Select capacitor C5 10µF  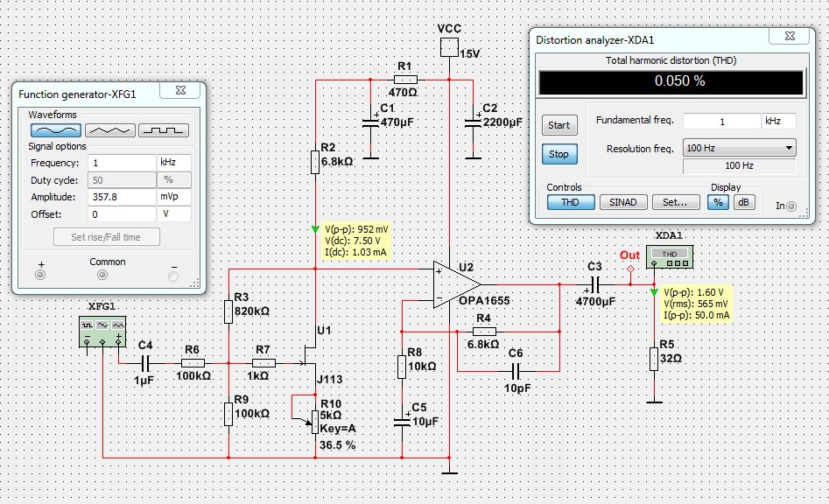coord(403,421)
